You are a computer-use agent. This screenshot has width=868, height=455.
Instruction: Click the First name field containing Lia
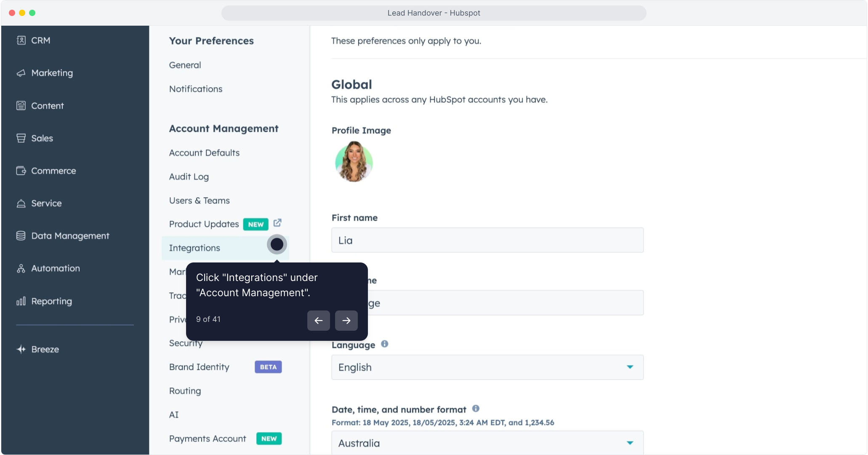pos(487,240)
